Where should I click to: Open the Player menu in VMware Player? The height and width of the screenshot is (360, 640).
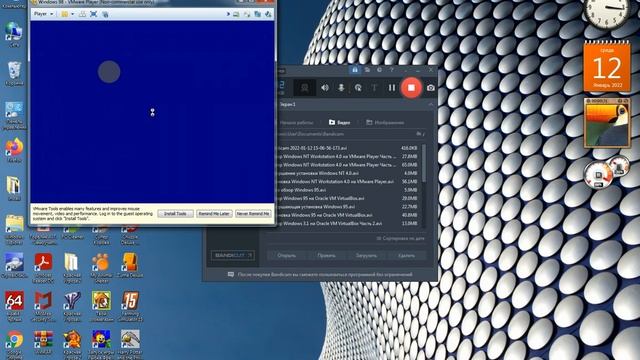click(43, 14)
